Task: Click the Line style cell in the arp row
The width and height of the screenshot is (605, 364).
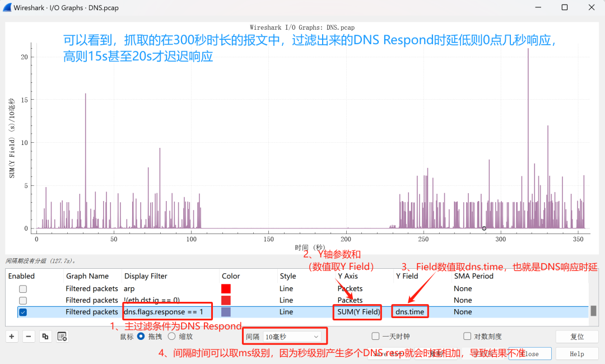Action: (287, 289)
